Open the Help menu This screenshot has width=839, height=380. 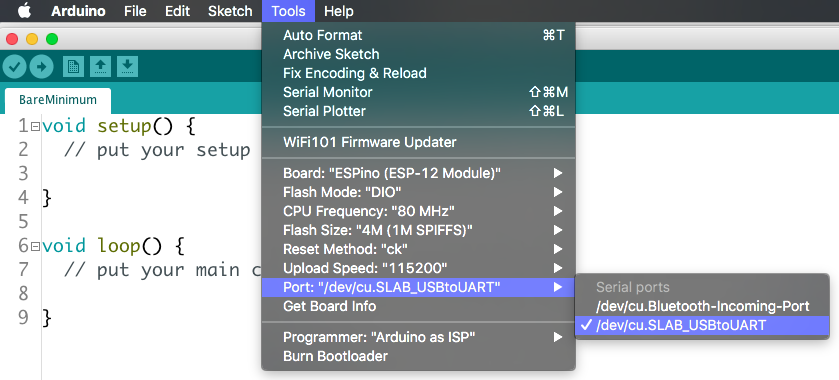point(339,11)
